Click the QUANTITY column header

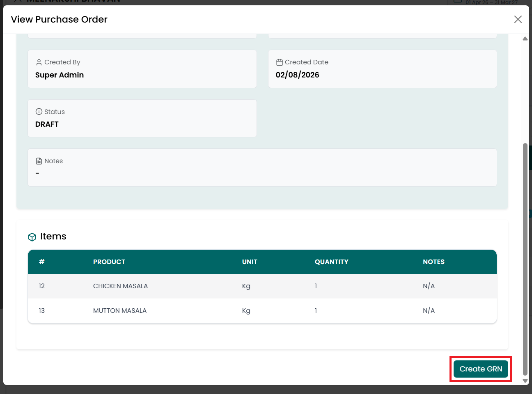[331, 262]
